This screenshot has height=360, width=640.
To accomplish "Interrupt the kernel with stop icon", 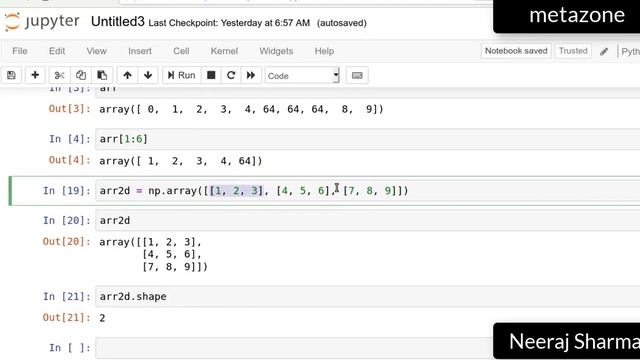I will 211,75.
